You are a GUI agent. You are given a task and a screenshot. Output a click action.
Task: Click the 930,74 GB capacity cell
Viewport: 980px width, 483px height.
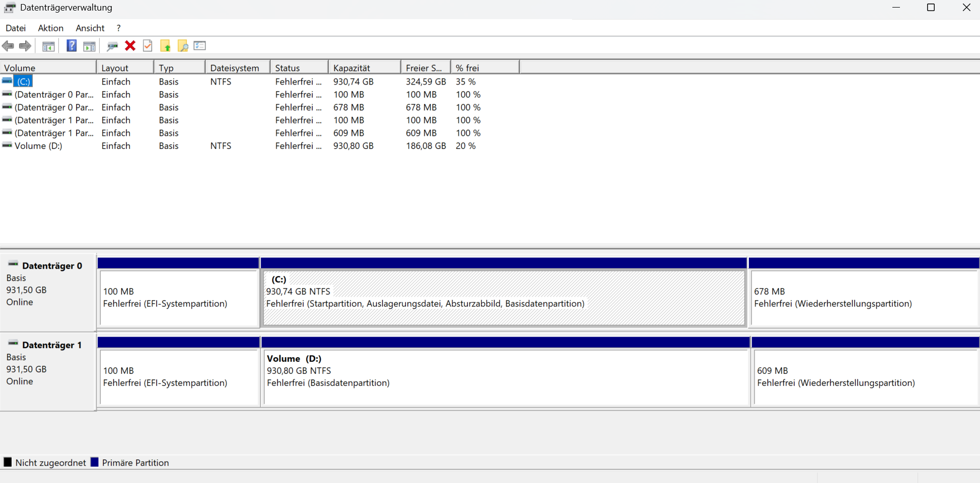coord(354,82)
